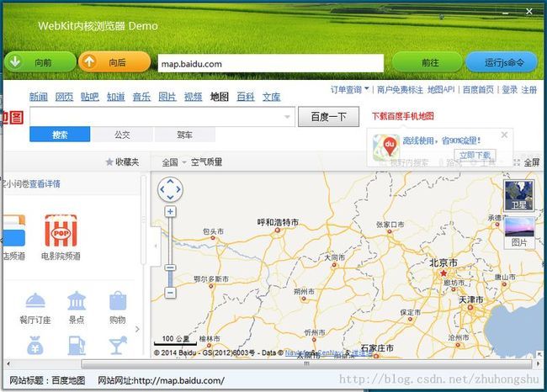Click the blue 运行js命令 button
547x392 pixels.
coord(502,62)
